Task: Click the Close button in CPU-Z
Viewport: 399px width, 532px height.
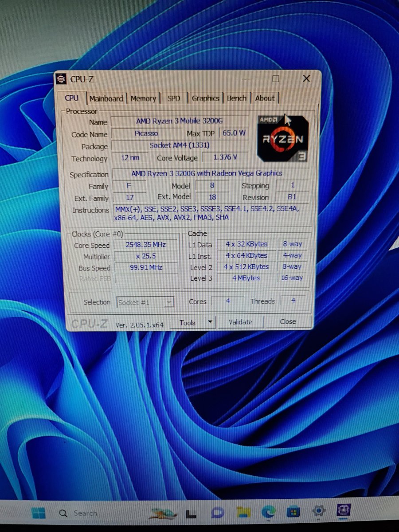Action: pos(287,321)
